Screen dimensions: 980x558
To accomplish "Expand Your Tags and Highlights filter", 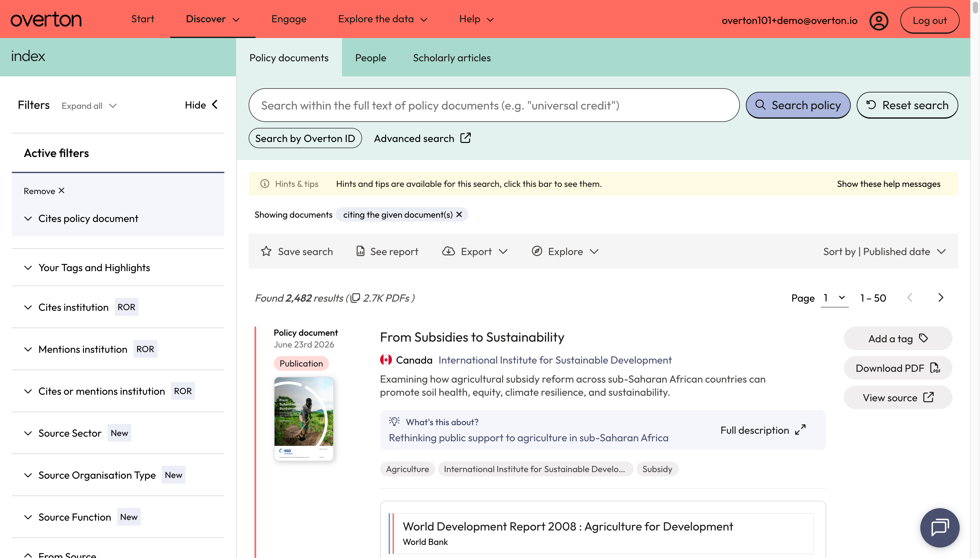I will [x=87, y=268].
